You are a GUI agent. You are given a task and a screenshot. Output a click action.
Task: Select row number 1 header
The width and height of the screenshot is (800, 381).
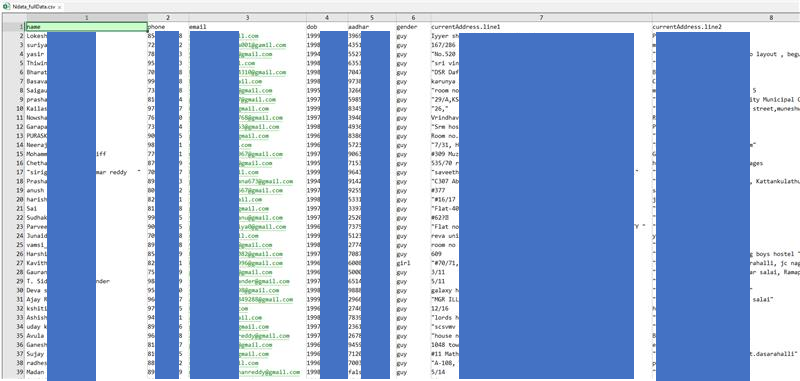13,27
